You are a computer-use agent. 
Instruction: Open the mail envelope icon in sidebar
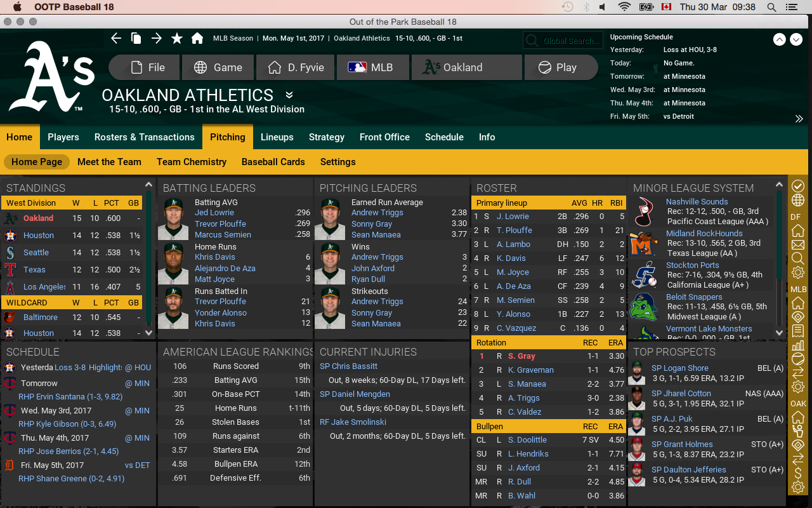[x=798, y=244]
